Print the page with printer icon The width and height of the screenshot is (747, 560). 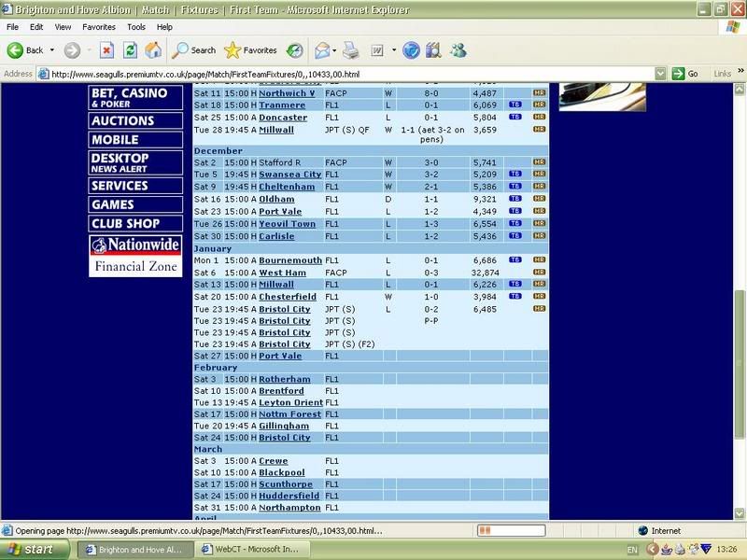[351, 50]
